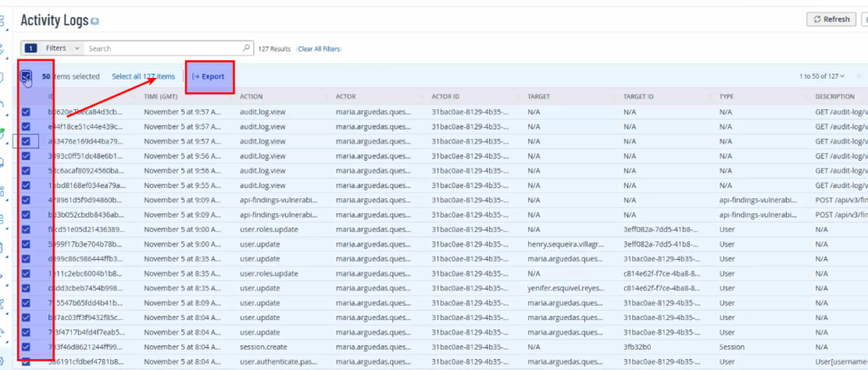Toggle the select-all header checkbox
Image resolution: width=868 pixels, height=370 pixels.
pyautogui.click(x=26, y=76)
